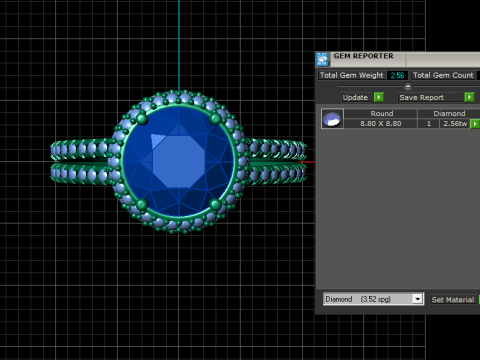This screenshot has height=360, width=480.
Task: Select the blue center gemstone in viewport
Action: pos(179,162)
